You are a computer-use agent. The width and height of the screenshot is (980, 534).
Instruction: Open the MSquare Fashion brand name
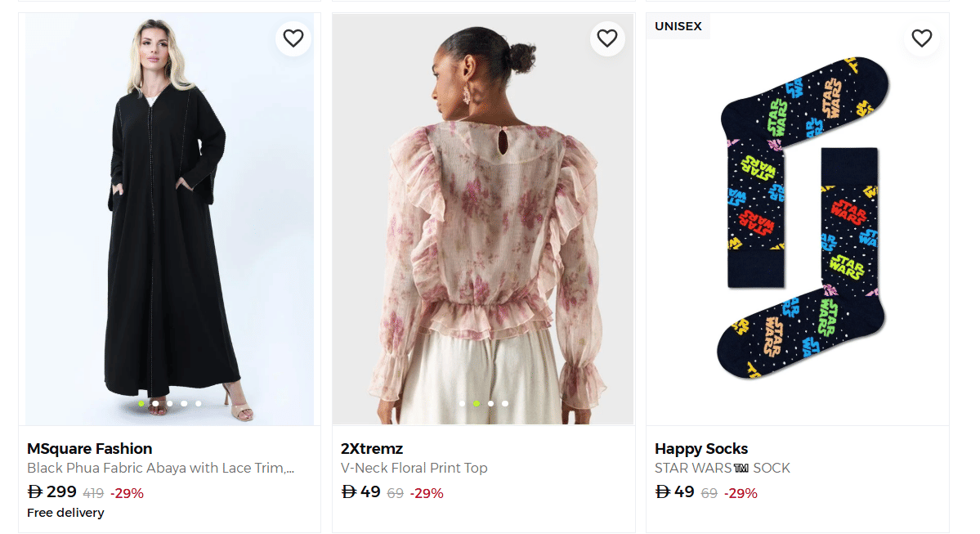click(90, 448)
